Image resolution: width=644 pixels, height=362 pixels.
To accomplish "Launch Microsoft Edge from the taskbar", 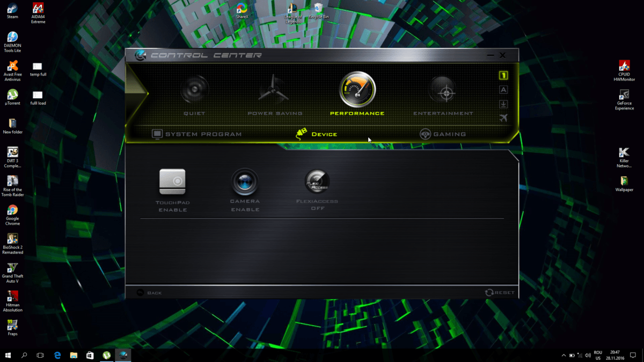I will [57, 355].
